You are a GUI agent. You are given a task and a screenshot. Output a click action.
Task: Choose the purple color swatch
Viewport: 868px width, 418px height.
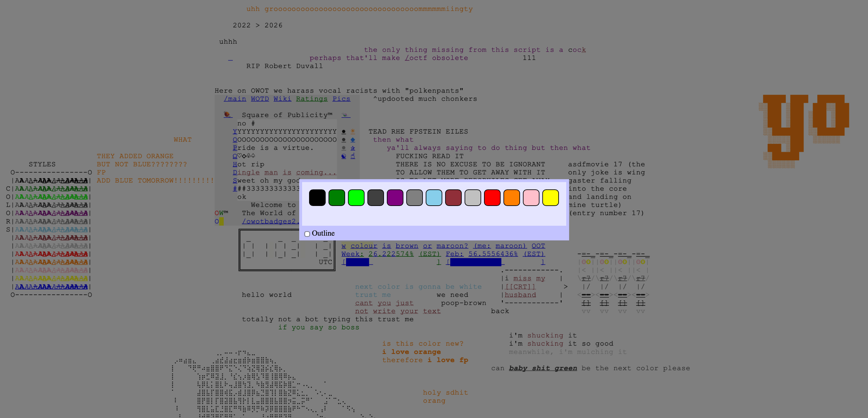tap(395, 198)
